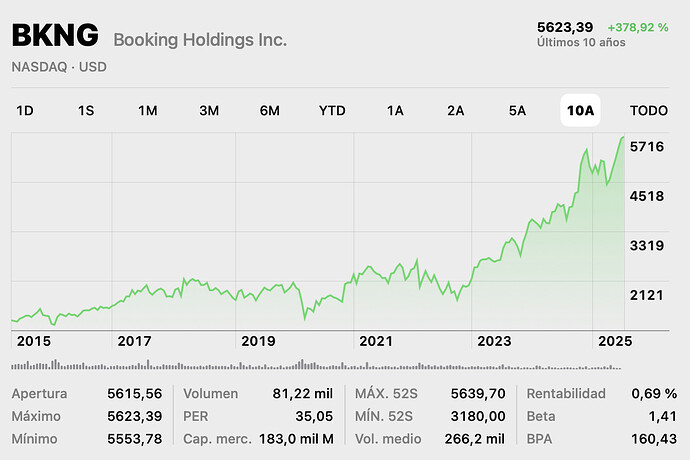The image size is (690, 460).
Task: Select the 1D time range tab
Action: pyautogui.click(x=25, y=110)
